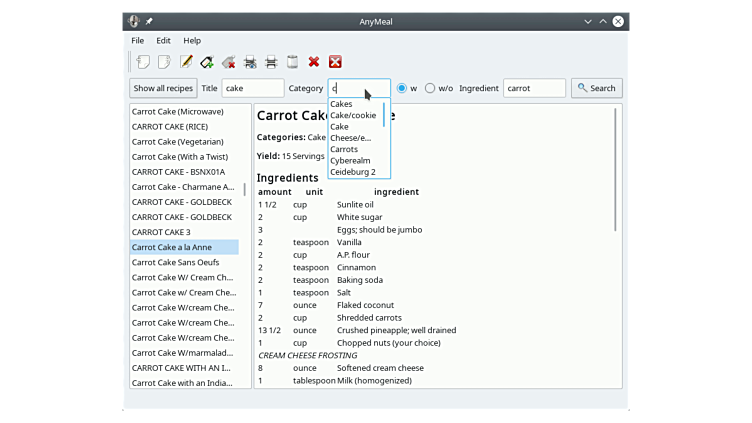Viewport: 752px width, 423px height.
Task: Select 'Carrots' from category suggestion list
Action: coord(344,149)
